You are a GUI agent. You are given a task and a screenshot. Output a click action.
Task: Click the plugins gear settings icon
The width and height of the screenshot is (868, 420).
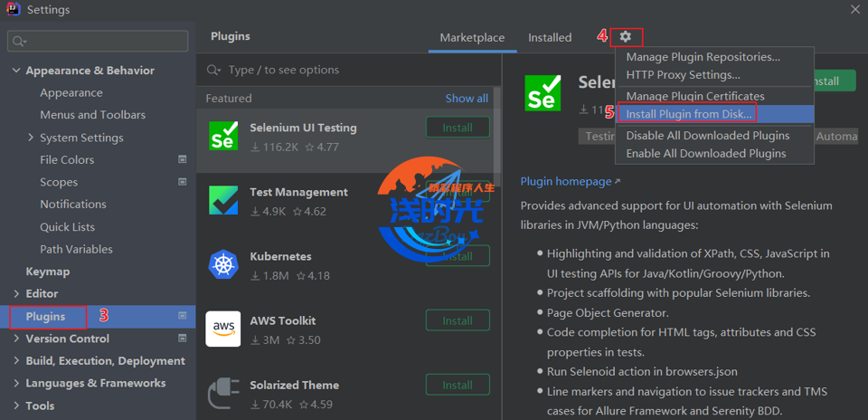tap(626, 37)
